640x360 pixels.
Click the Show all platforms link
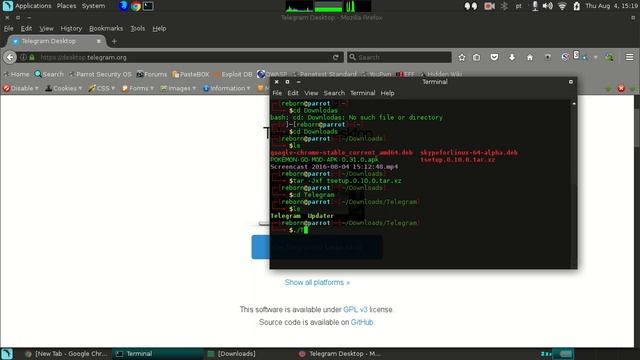pyautogui.click(x=317, y=282)
